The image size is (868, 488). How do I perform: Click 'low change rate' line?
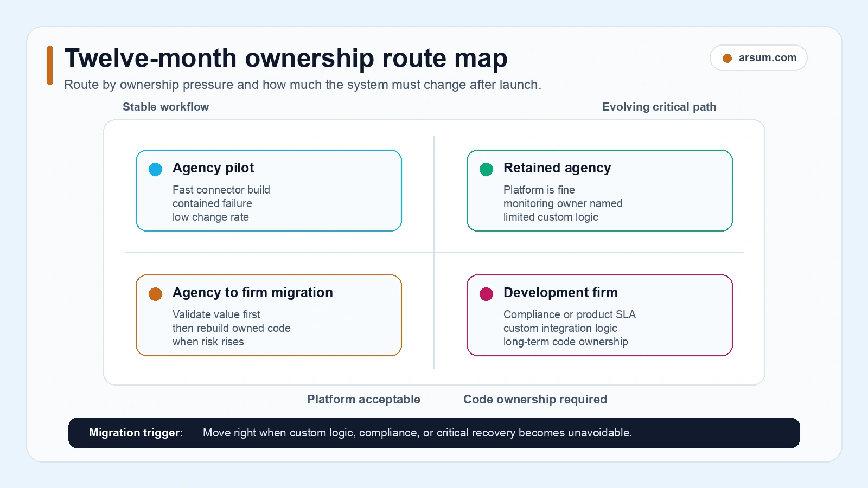210,217
